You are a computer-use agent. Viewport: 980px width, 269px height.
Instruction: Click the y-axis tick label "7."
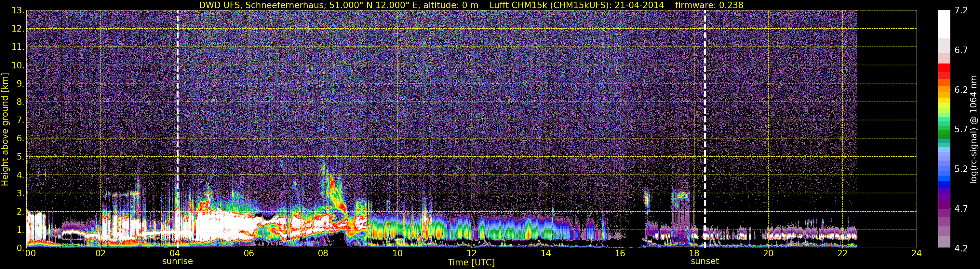(x=20, y=120)
